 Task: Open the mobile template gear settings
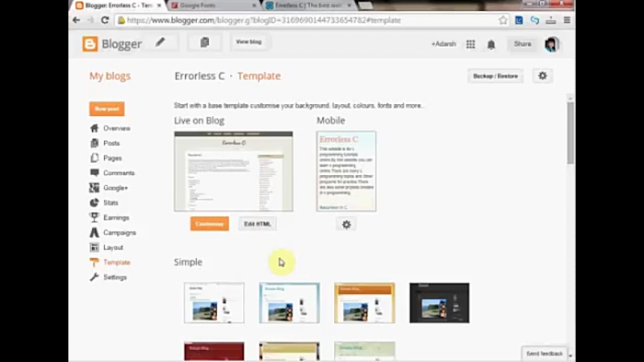coord(346,224)
